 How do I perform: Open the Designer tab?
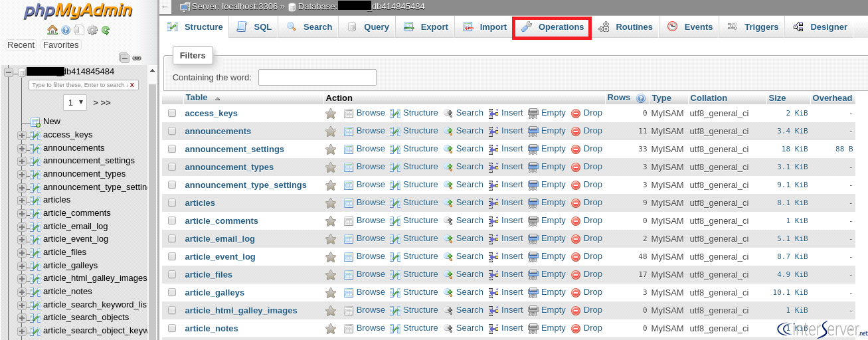click(x=820, y=27)
